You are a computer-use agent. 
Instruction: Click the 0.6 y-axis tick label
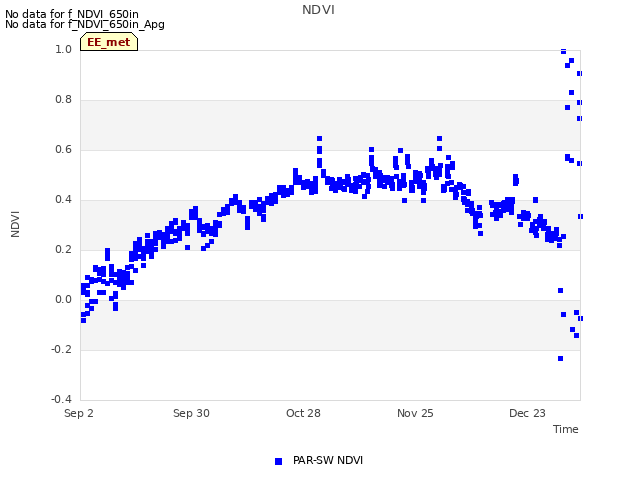click(63, 149)
